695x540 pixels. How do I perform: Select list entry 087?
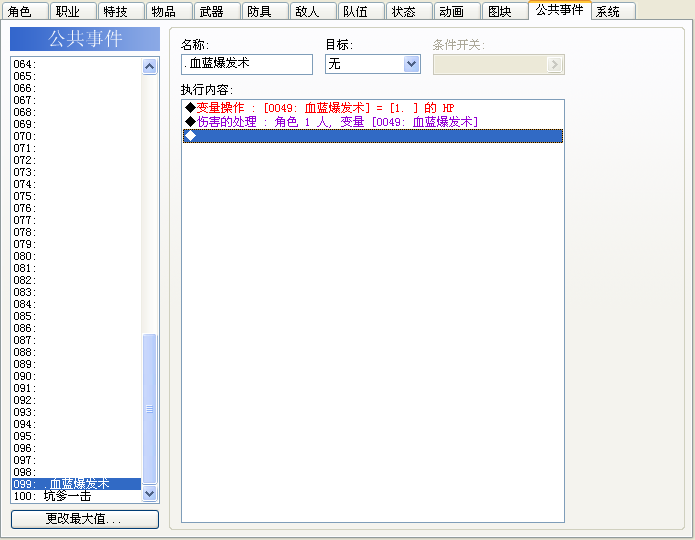tap(76, 340)
